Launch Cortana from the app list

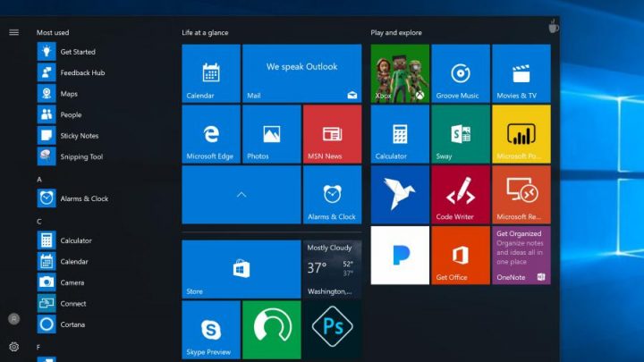[61, 324]
